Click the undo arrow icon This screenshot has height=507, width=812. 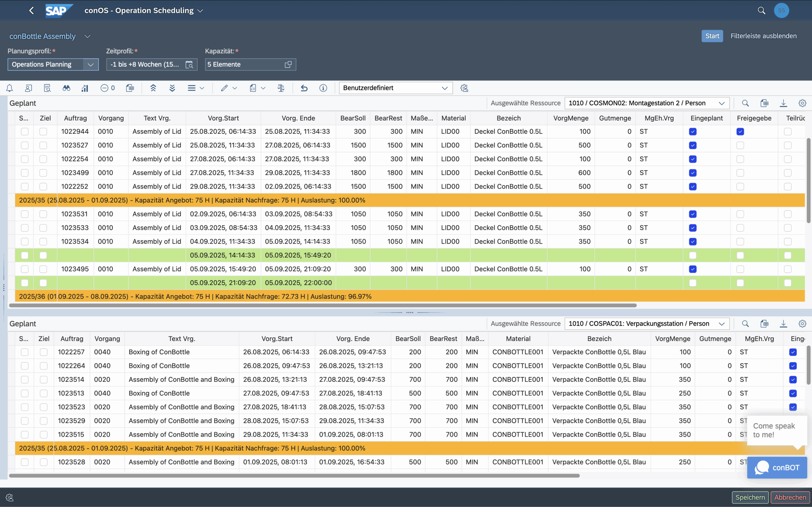(x=304, y=88)
